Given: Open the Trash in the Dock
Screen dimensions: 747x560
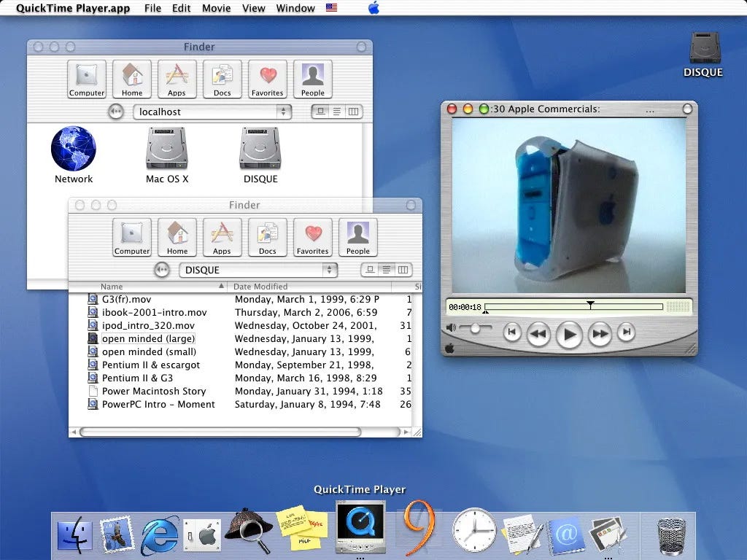Looking at the screenshot, I should click(x=671, y=536).
